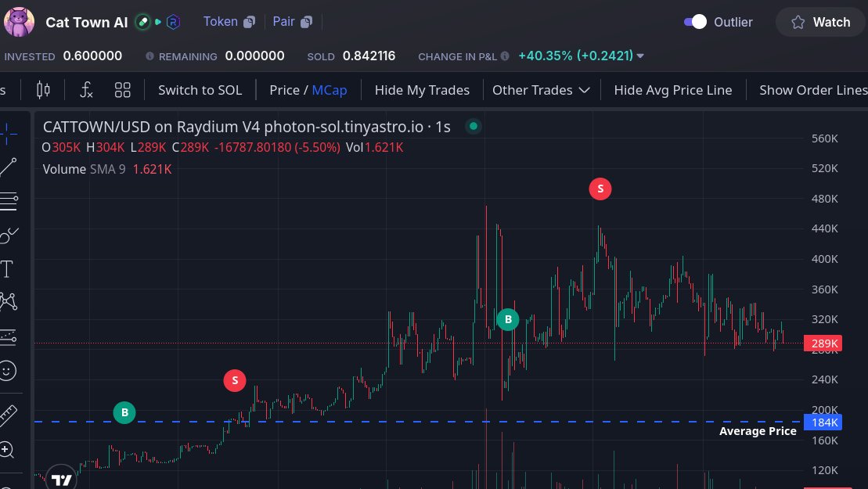Click the +40.35% (+0.2421) P&L value
Viewport: 868px width, 489px height.
coord(576,56)
